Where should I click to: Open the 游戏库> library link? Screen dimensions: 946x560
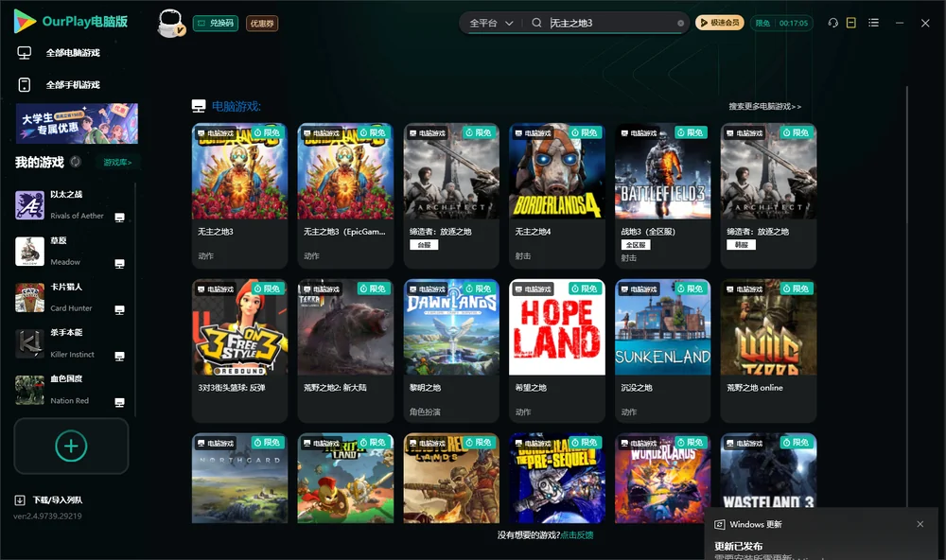[x=117, y=163]
